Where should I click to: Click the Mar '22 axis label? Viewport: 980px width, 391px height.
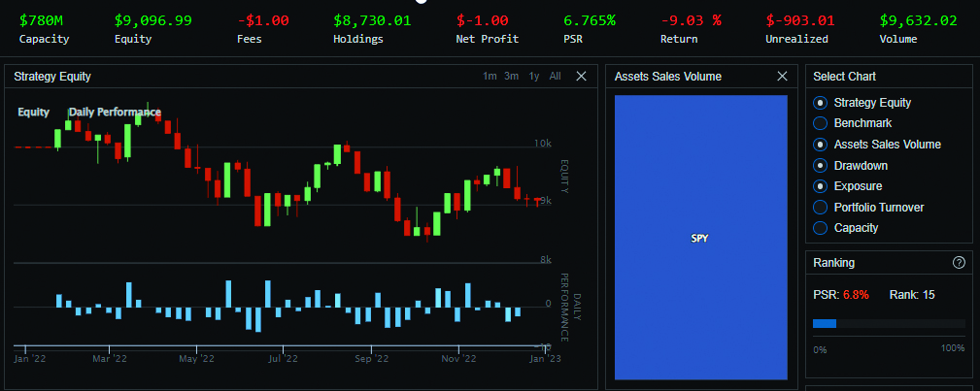[110, 359]
